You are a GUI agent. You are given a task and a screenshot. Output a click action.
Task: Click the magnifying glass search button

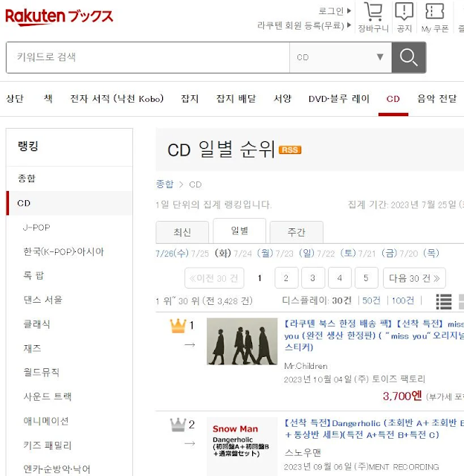409,57
